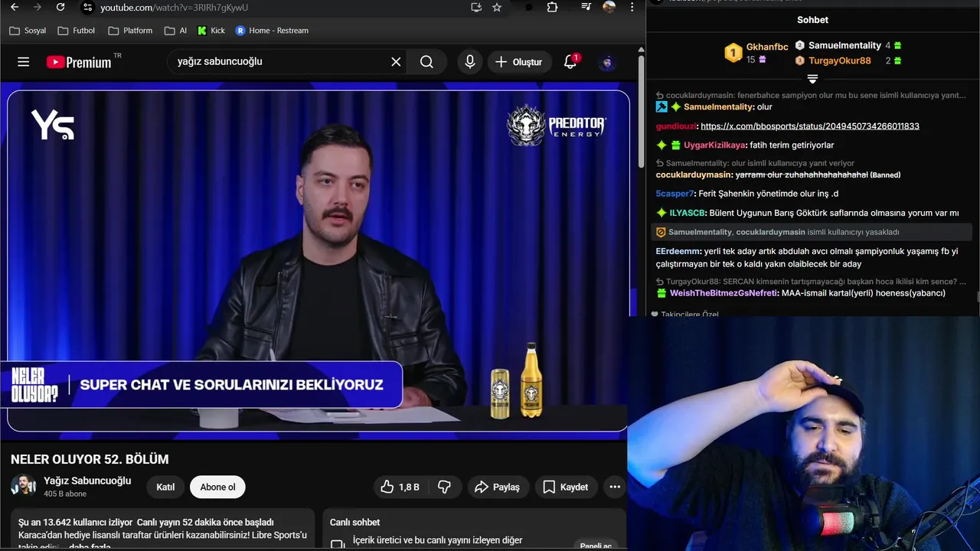This screenshot has width=980, height=551.
Task: Click the reply arrow next to TurgayOkur88 quote
Action: click(660, 282)
